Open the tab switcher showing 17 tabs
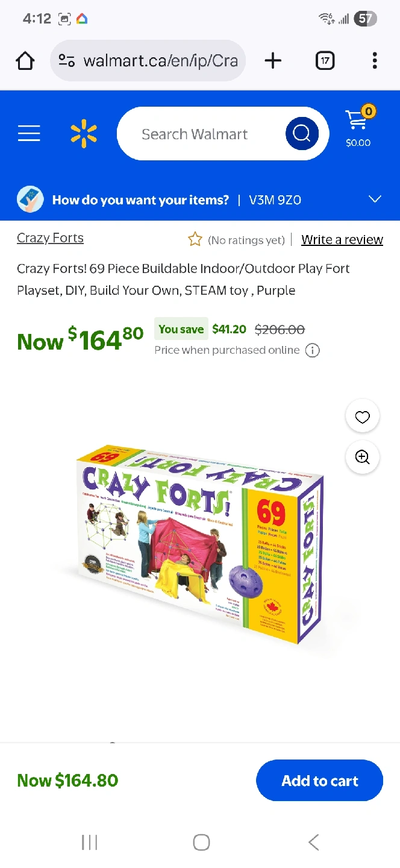This screenshot has height=868, width=400. (325, 60)
